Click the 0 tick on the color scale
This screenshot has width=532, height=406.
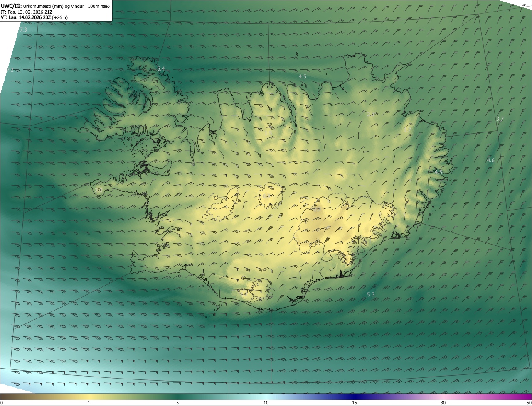pyautogui.click(x=2, y=403)
